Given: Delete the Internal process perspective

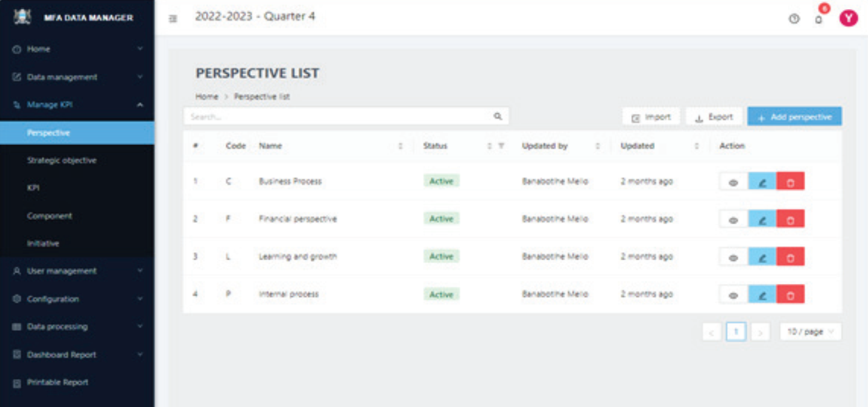Looking at the screenshot, I should pos(791,295).
